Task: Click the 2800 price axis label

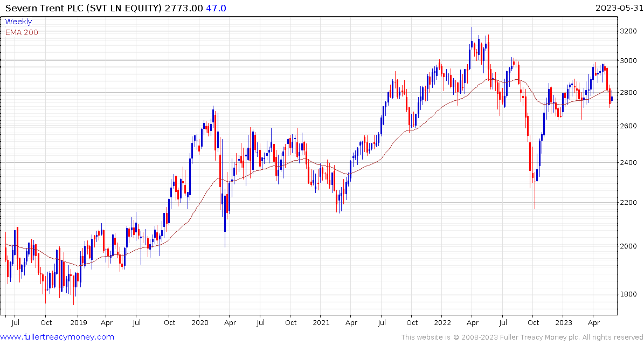Action: [628, 92]
